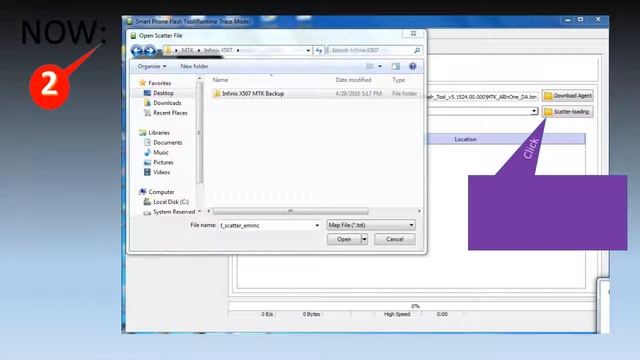Open the Documents library

[167, 142]
